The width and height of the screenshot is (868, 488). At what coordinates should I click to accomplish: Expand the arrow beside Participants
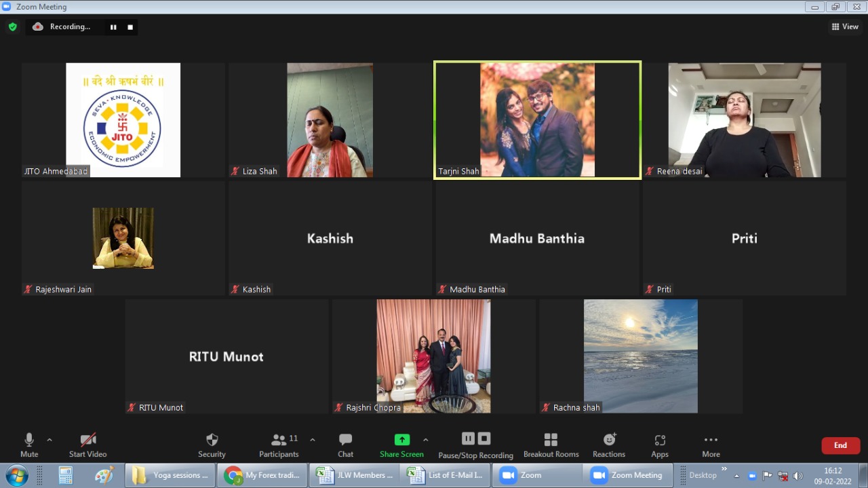coord(312,440)
